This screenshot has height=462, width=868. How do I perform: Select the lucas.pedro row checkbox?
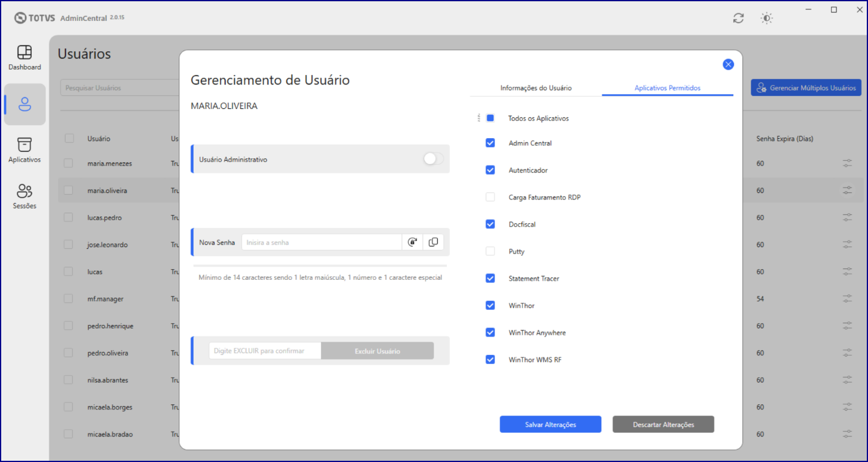(x=69, y=217)
